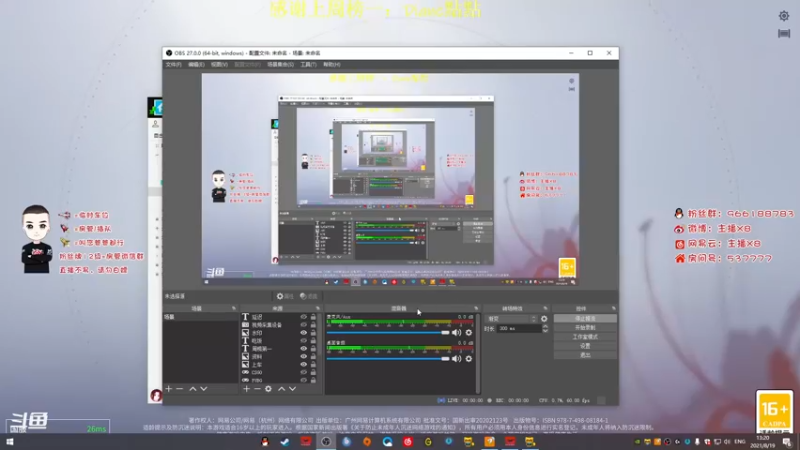Adjust the 麦克风/Aux volume slider
The image size is (800, 450).
click(388, 333)
